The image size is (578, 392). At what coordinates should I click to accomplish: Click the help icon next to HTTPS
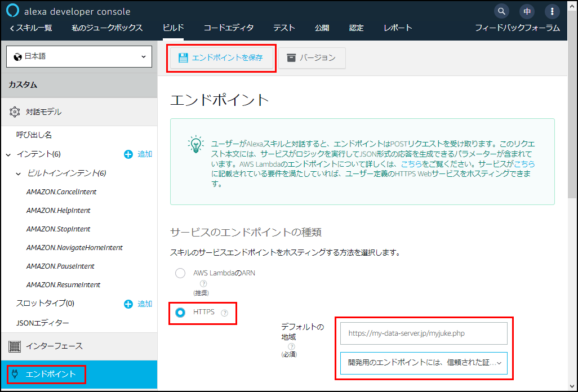tap(224, 313)
